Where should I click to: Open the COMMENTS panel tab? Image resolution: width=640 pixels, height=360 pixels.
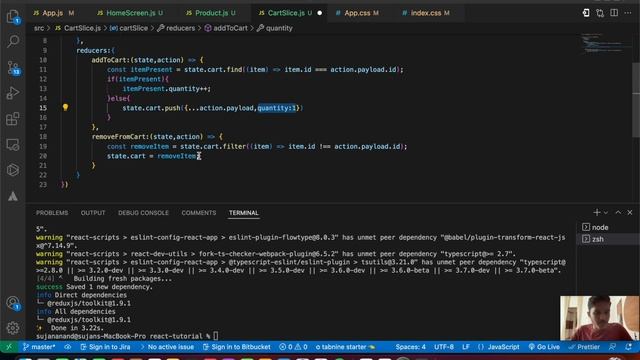point(199,213)
